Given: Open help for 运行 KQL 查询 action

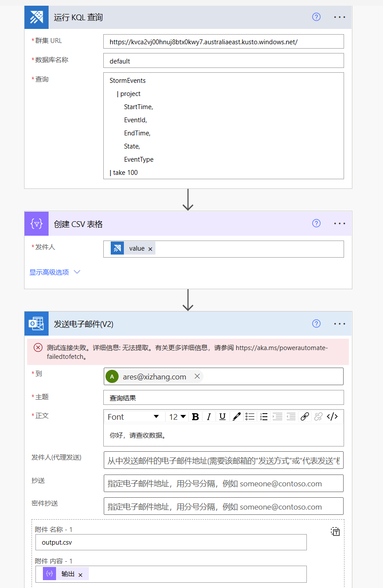Looking at the screenshot, I should 316,17.
